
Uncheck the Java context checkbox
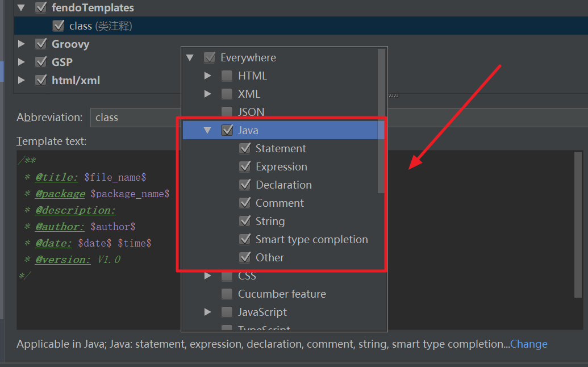pos(227,130)
